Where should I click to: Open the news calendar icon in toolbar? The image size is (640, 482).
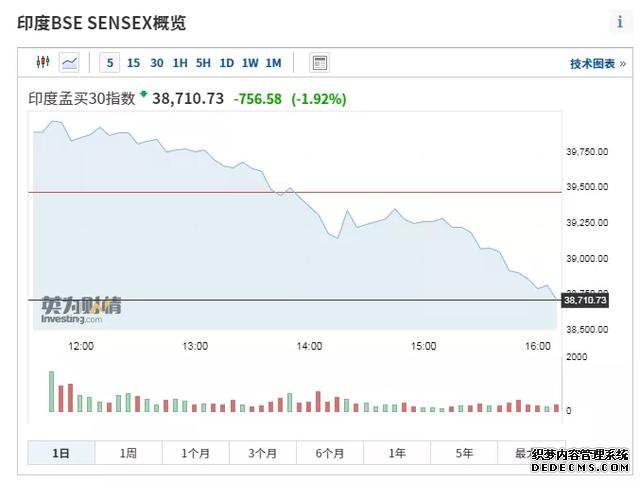[320, 63]
